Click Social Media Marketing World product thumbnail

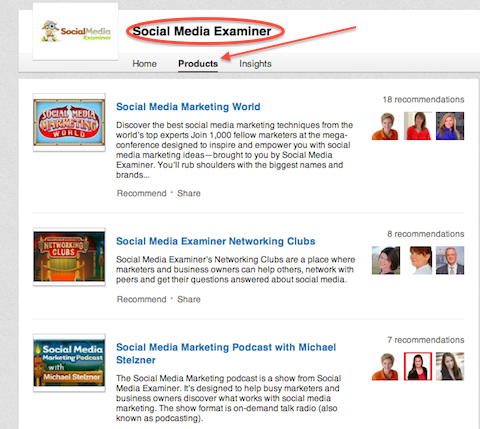point(69,123)
